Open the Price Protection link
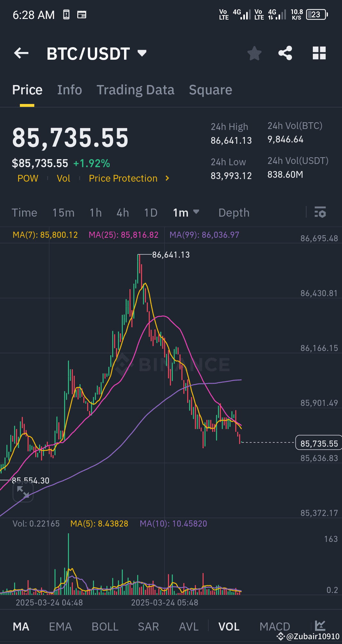 tap(123, 178)
